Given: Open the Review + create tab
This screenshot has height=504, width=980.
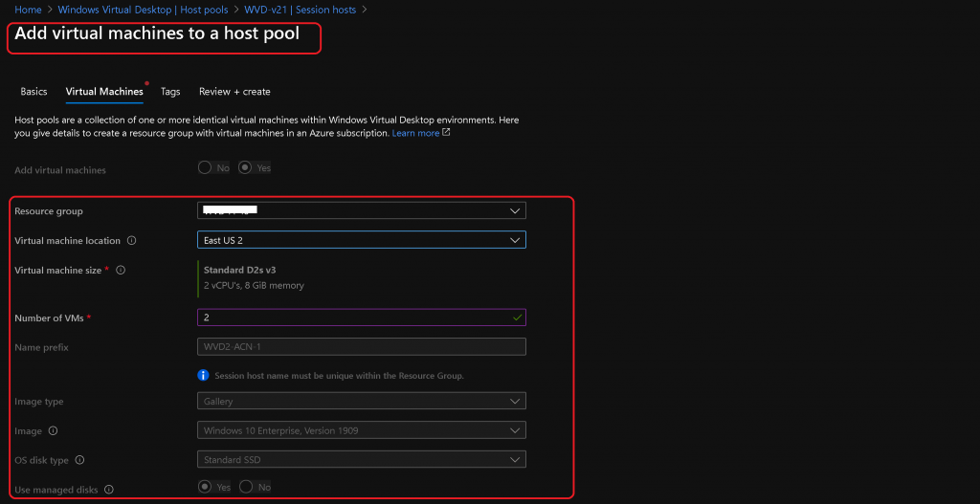Looking at the screenshot, I should tap(234, 92).
